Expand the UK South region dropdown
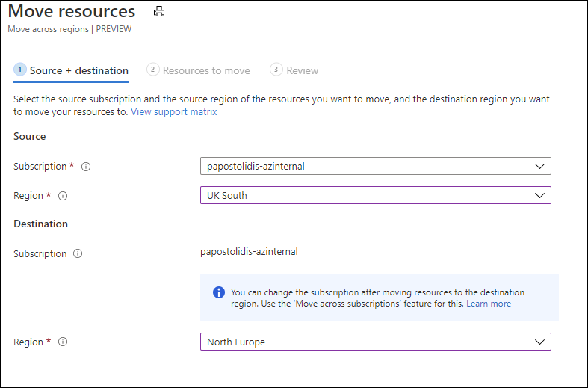Screen dimensions: 588x388 pyautogui.click(x=375, y=195)
